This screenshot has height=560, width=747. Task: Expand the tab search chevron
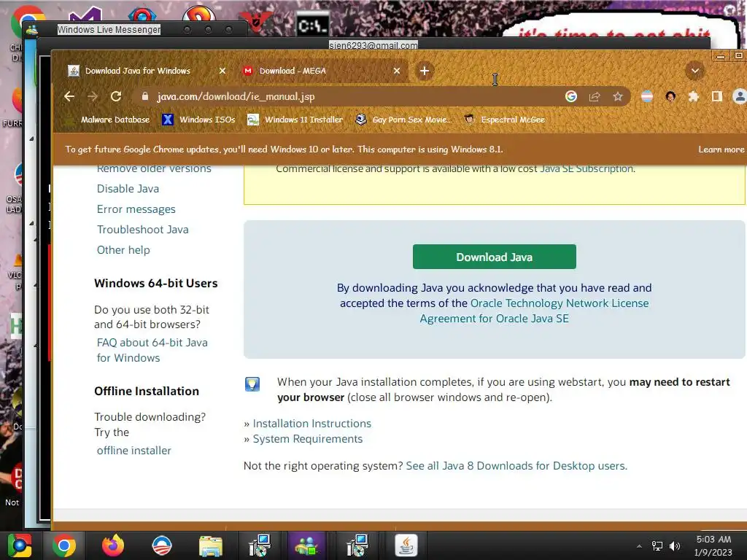coord(695,71)
